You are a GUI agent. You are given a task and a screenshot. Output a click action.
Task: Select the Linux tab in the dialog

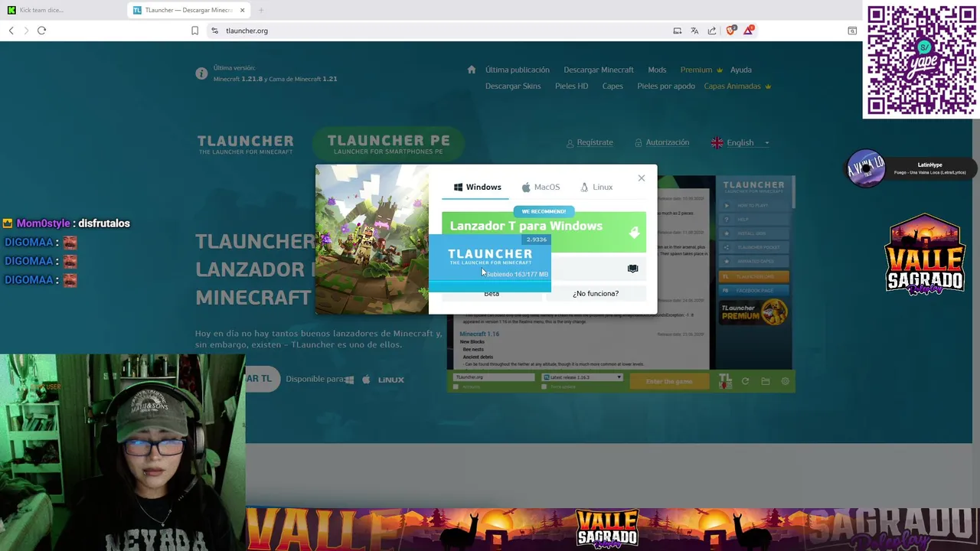596,187
